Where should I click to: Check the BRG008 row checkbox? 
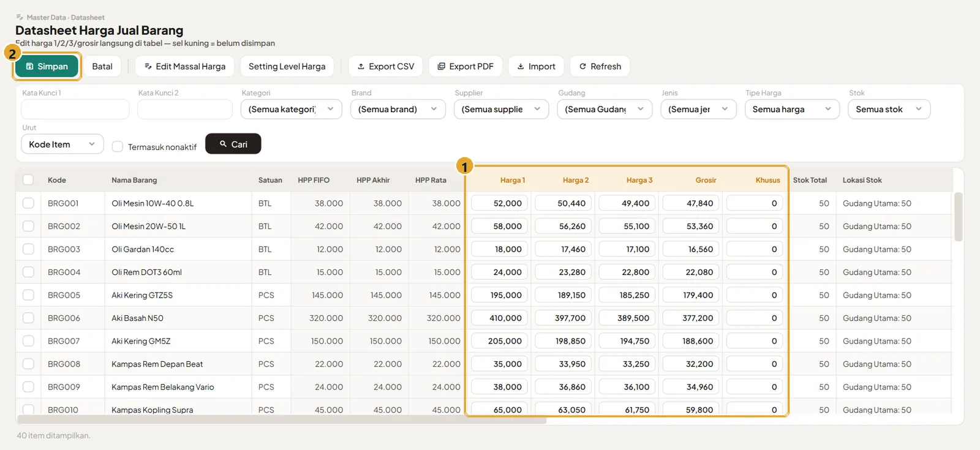pyautogui.click(x=28, y=364)
